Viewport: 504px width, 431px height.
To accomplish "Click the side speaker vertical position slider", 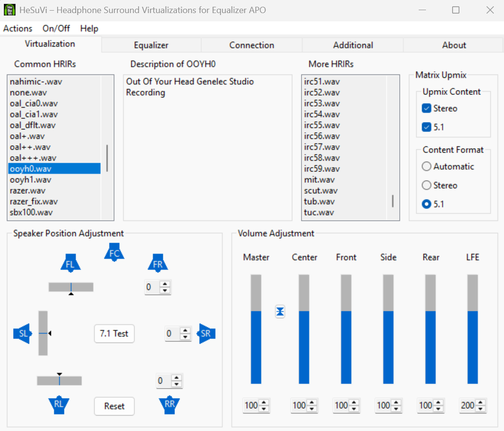I will (43, 333).
